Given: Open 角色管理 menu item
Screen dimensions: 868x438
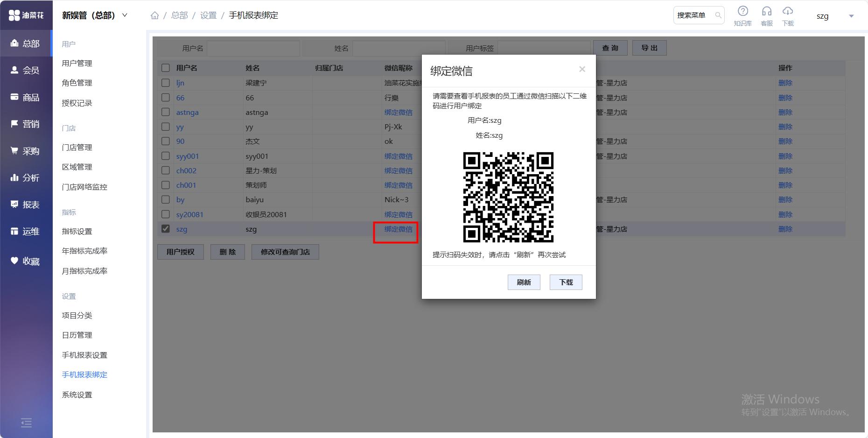Looking at the screenshot, I should tap(77, 83).
